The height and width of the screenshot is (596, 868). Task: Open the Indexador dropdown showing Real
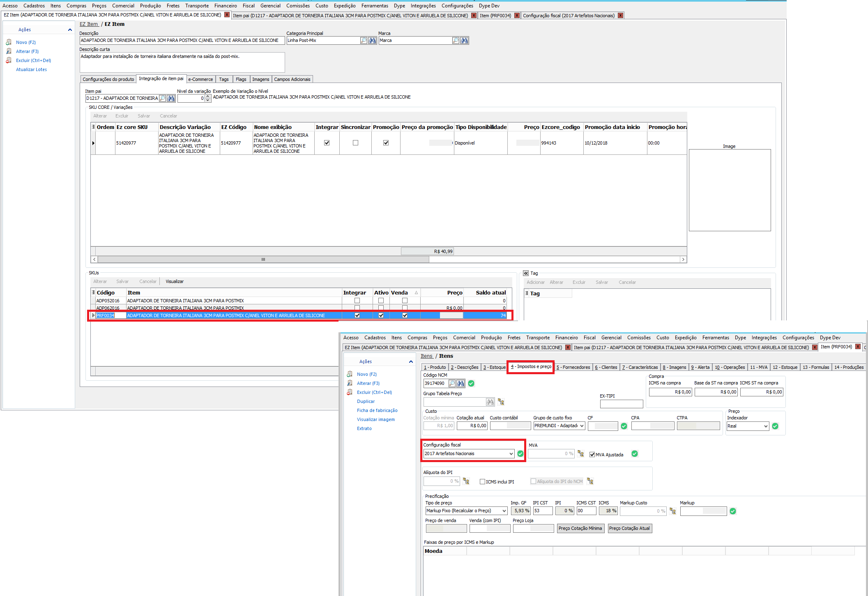coord(766,426)
